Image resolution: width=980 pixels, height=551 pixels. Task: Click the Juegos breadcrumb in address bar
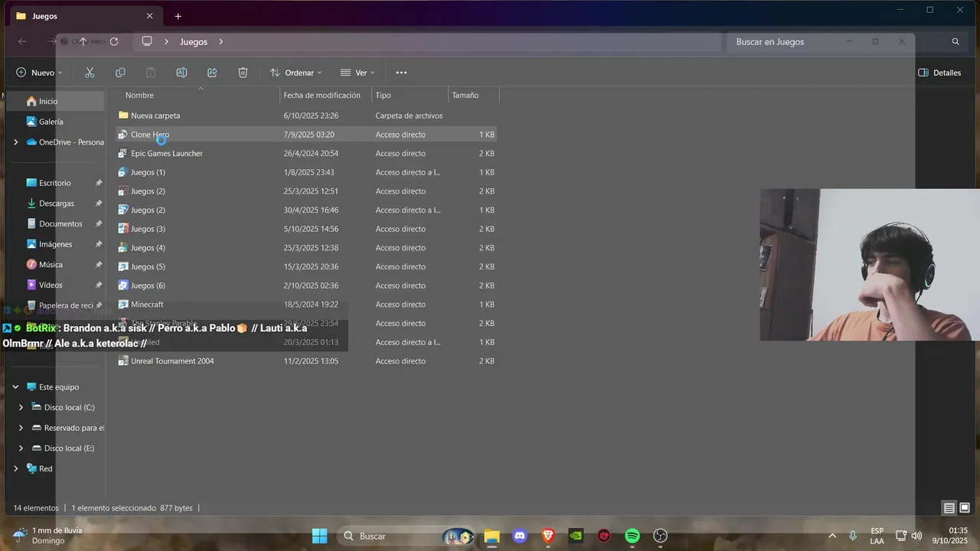(194, 41)
